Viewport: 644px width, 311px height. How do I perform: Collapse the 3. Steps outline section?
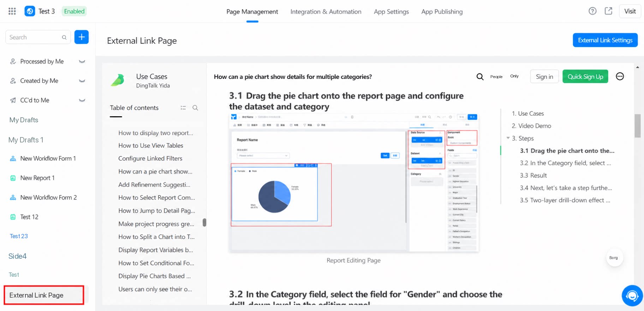coord(508,138)
